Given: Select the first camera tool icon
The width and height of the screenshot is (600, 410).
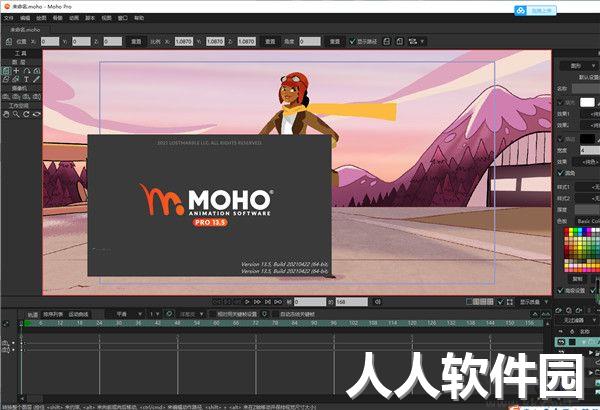Looking at the screenshot, I should point(6,97).
